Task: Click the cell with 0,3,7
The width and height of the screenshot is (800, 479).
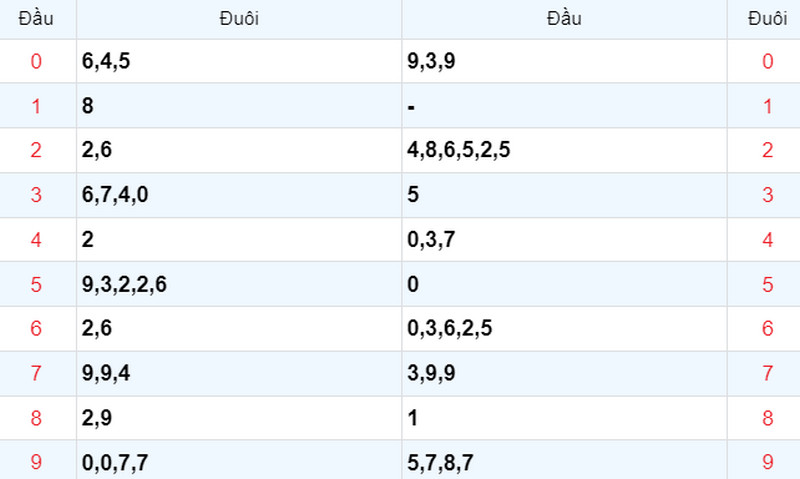Action: pos(564,239)
